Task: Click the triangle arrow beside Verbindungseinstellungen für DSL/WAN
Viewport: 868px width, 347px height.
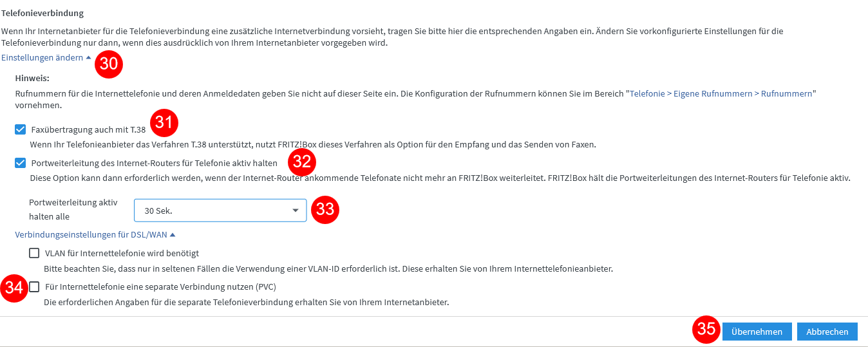Action: [x=173, y=235]
